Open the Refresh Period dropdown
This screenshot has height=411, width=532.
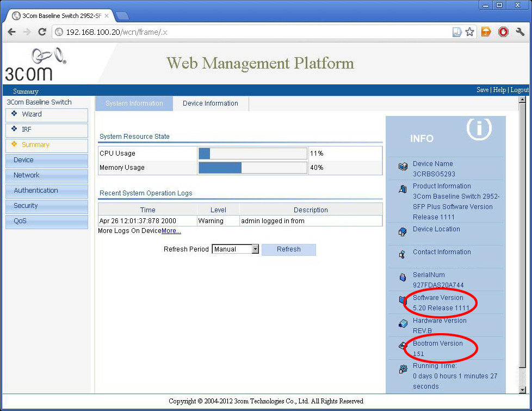pyautogui.click(x=235, y=249)
